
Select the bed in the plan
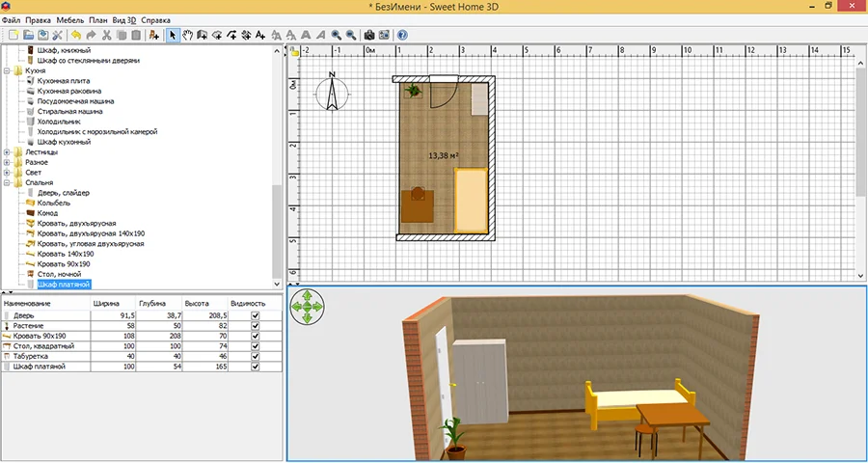(471, 200)
